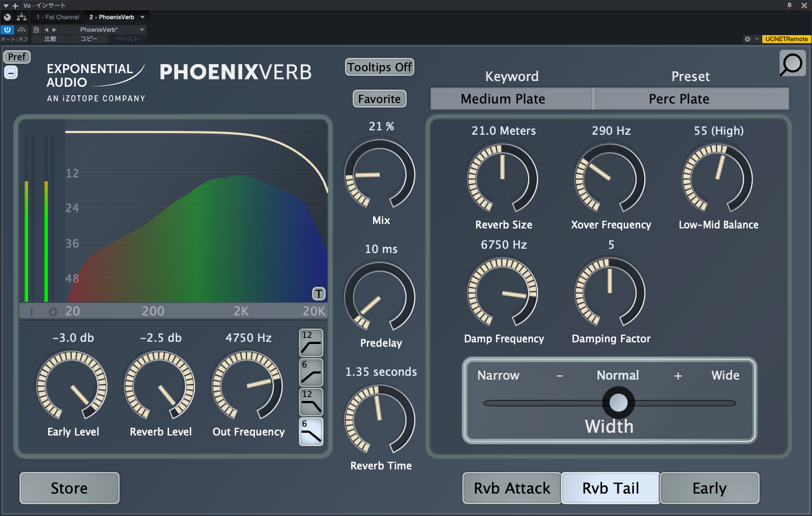Click the collapse minus icon under Pref

coord(11,72)
